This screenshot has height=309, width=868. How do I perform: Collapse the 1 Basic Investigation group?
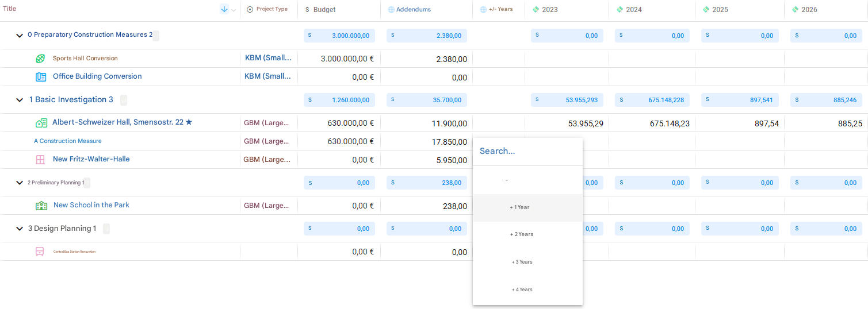pyautogui.click(x=20, y=100)
